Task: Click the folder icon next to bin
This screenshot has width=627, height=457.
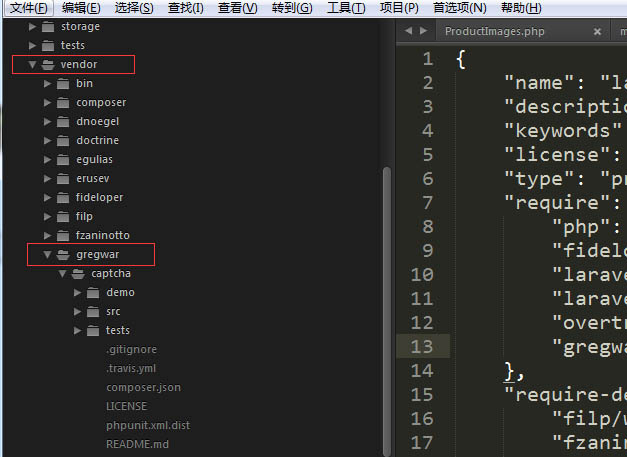Action: click(x=65, y=83)
